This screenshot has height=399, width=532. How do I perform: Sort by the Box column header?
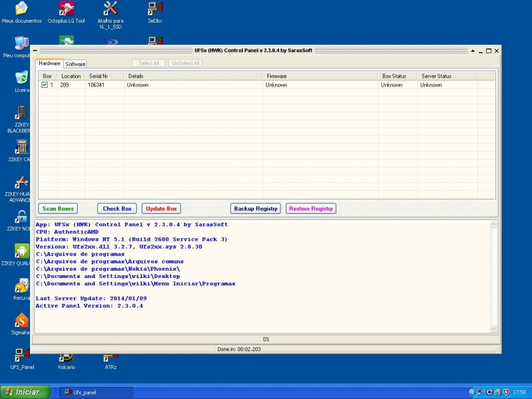pos(47,76)
